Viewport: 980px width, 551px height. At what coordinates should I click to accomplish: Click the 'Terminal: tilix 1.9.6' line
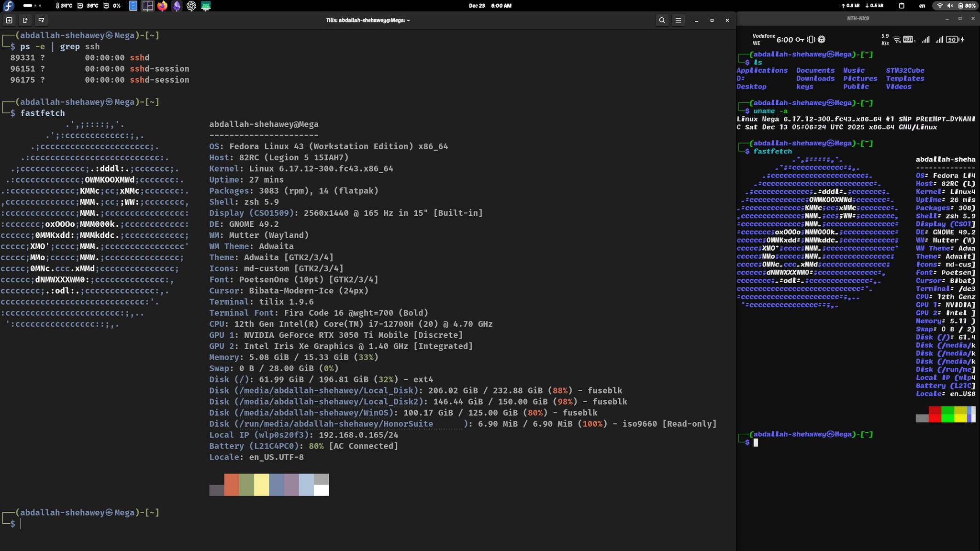[x=261, y=302]
